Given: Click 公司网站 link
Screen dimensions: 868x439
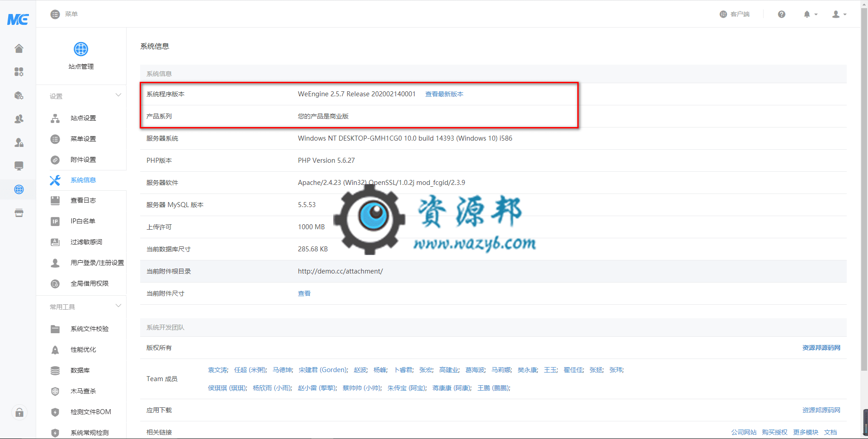Looking at the screenshot, I should point(744,432).
